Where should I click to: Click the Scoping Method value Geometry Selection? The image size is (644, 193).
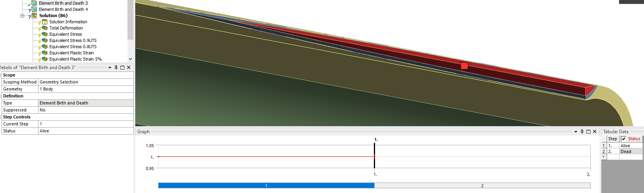pyautogui.click(x=86, y=82)
